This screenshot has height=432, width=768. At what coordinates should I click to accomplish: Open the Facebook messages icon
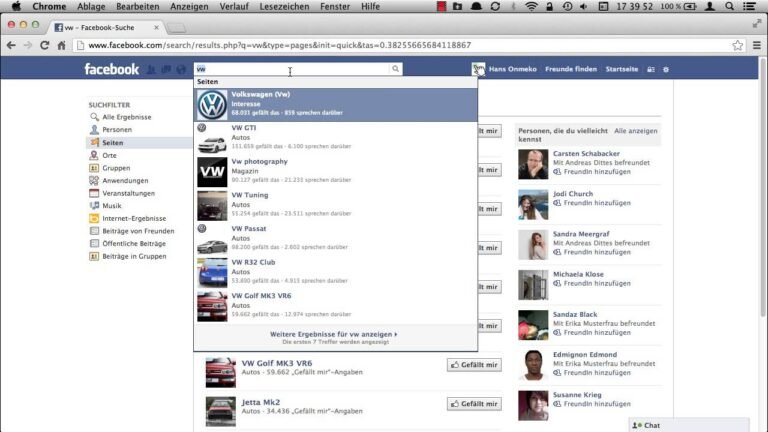(x=166, y=70)
